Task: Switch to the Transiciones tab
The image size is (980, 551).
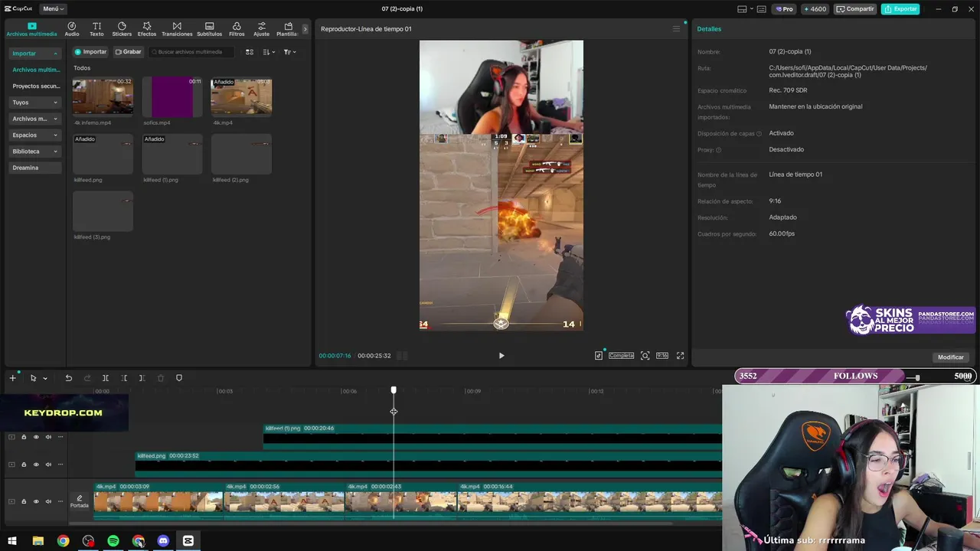Action: coord(177,29)
